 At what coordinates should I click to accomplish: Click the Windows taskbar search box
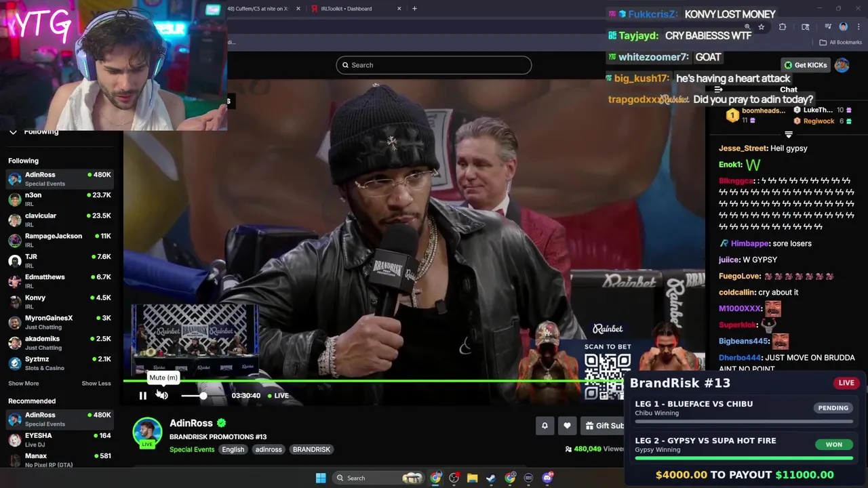[x=380, y=478]
